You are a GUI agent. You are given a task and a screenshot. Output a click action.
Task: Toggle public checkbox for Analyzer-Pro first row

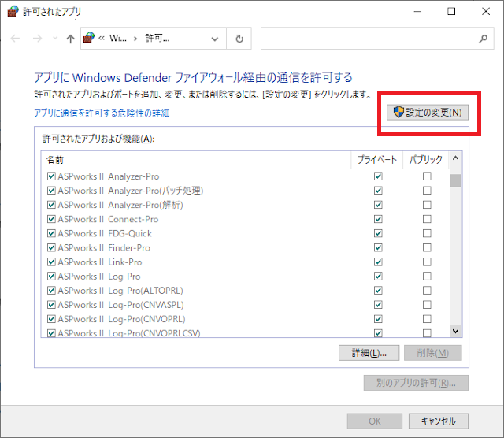427,176
